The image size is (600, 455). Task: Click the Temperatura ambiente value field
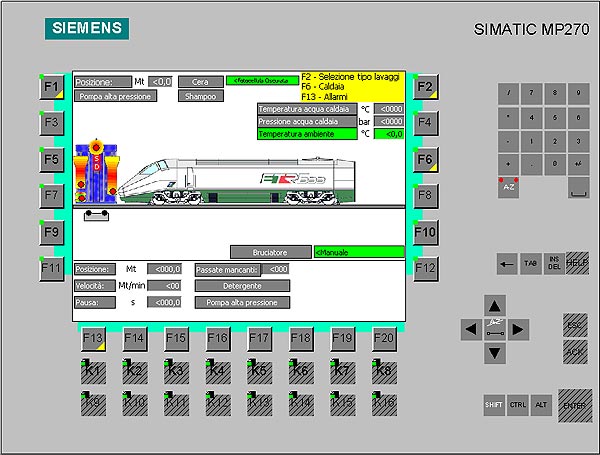click(389, 134)
